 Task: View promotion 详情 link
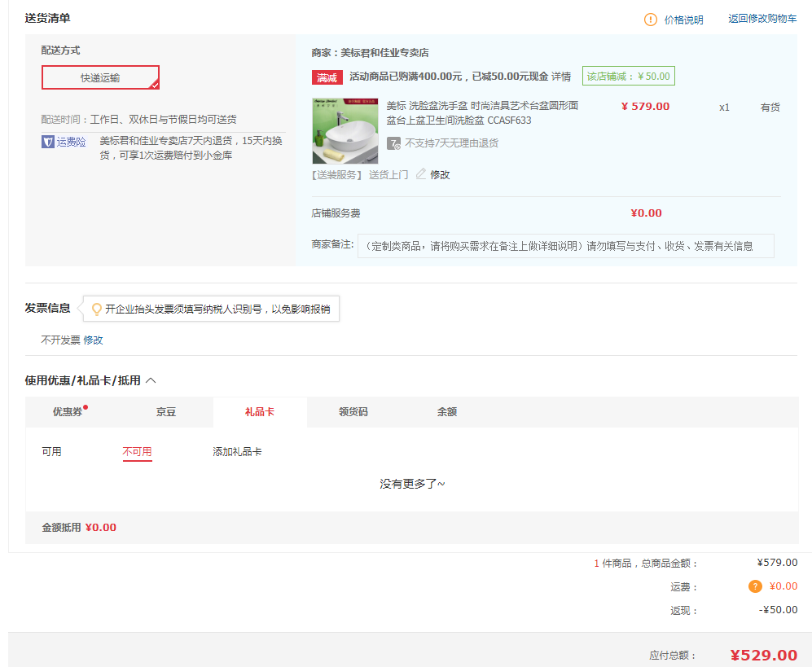point(561,77)
